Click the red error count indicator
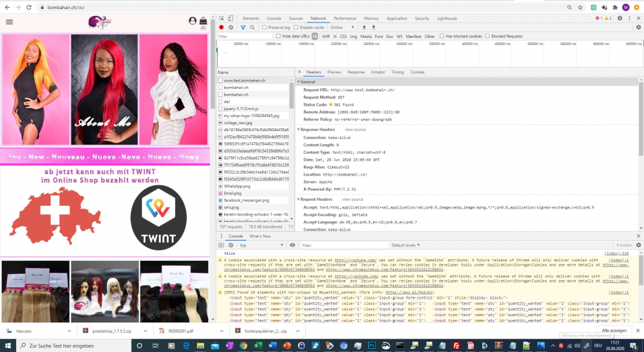This screenshot has width=644, height=352. (599, 19)
